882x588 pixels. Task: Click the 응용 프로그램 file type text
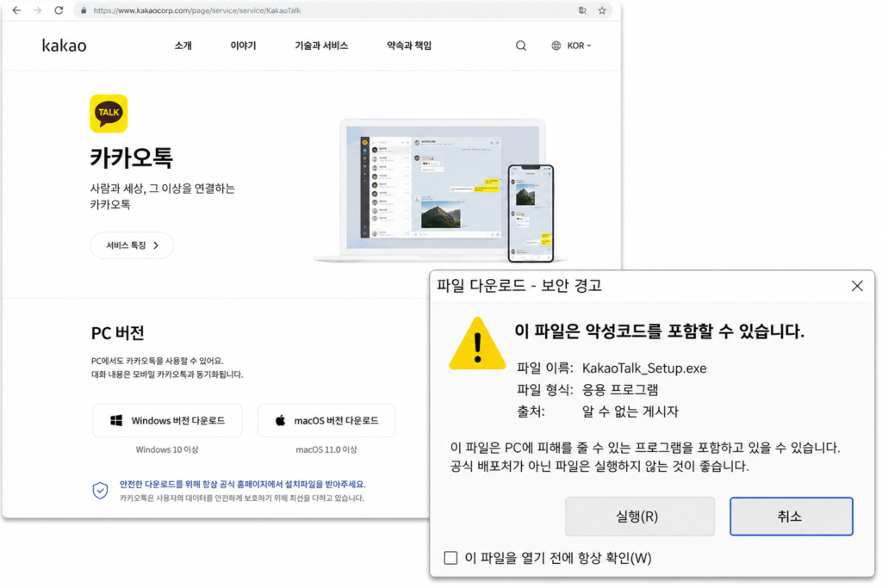coord(620,390)
